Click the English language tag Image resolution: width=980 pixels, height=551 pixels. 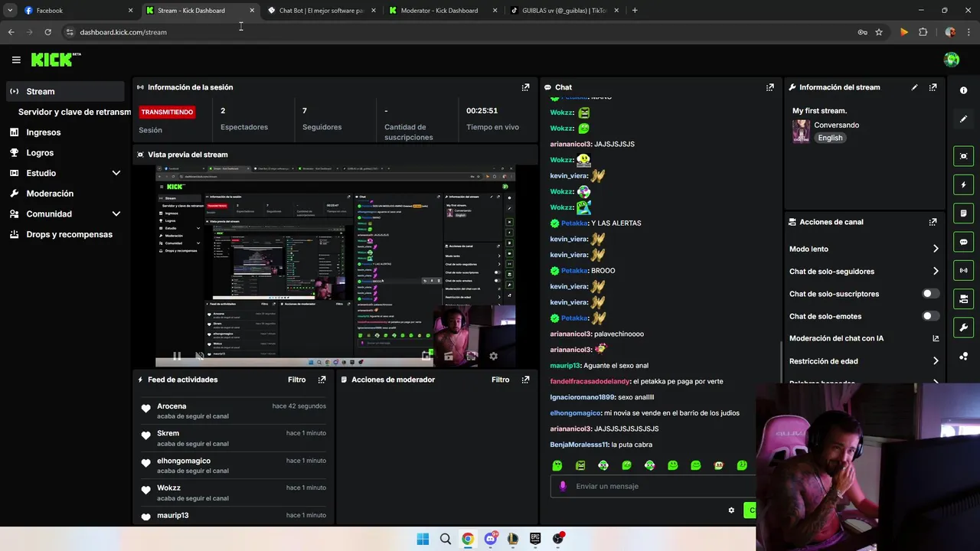point(830,138)
